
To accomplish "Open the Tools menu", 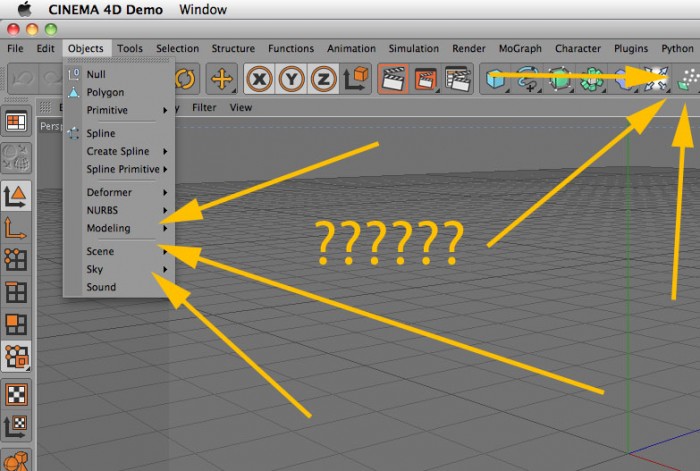I will coord(130,48).
